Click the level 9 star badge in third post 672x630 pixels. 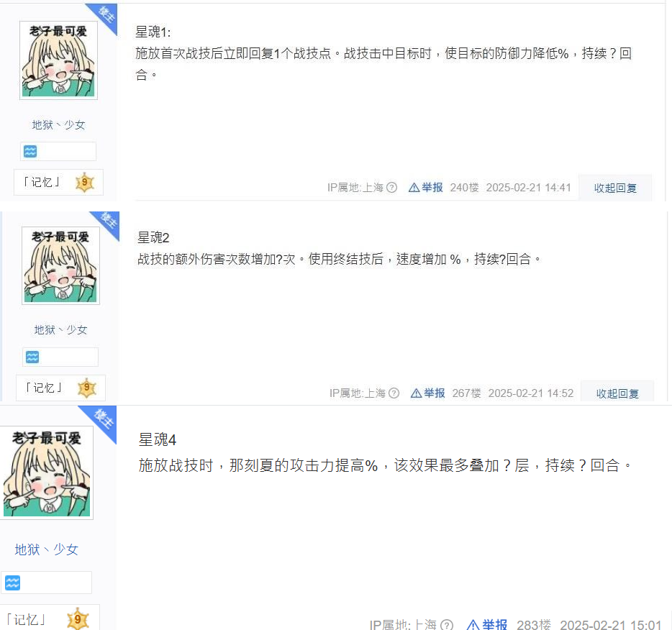coord(78,619)
